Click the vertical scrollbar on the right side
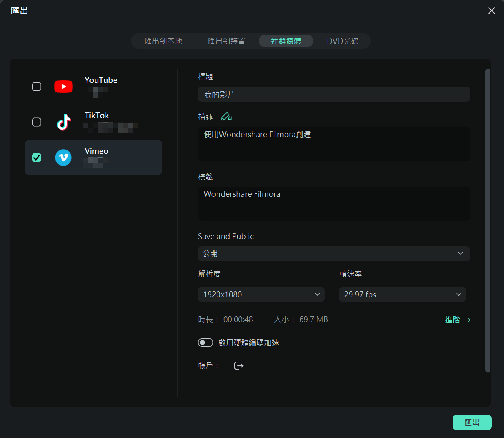 [x=488, y=220]
